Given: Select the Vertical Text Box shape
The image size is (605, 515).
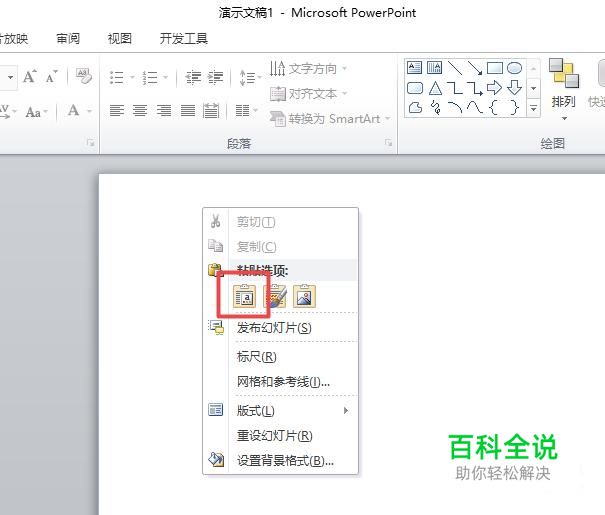Looking at the screenshot, I should [434, 68].
